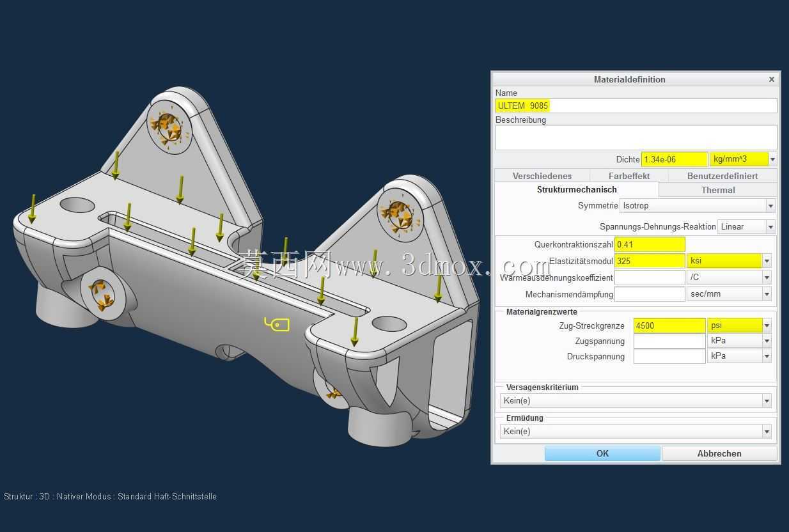Select the Strukturmechanisch tab

[x=577, y=189]
